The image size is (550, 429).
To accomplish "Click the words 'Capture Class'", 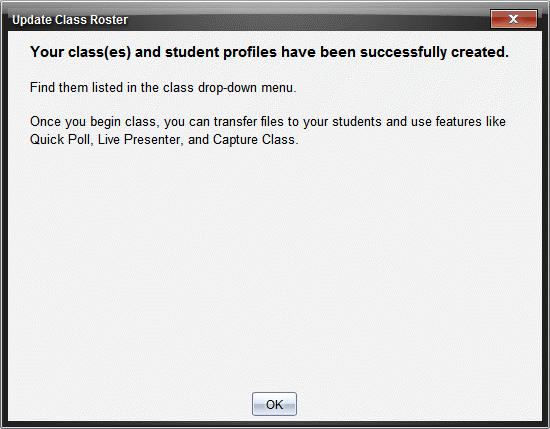I will 254,140.
